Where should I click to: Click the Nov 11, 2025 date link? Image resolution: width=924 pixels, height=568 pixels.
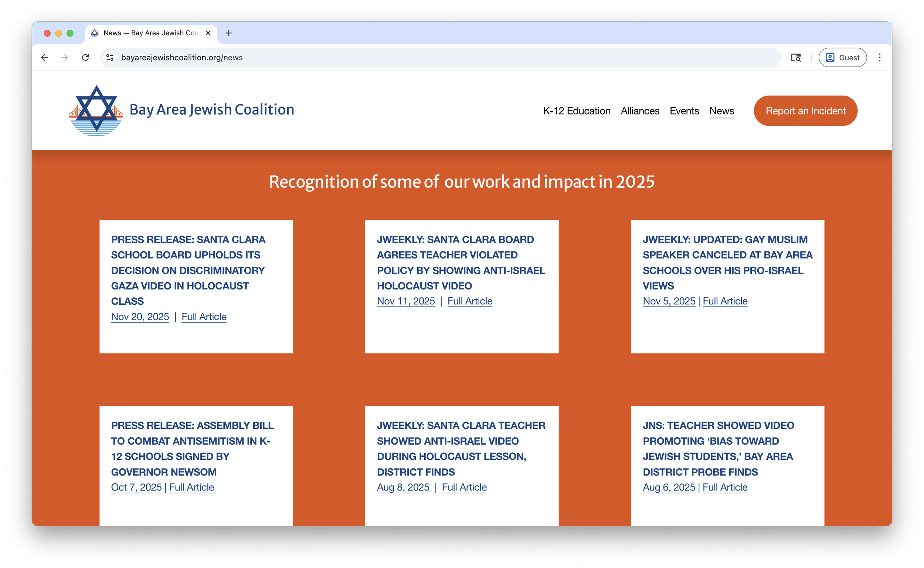tap(405, 301)
